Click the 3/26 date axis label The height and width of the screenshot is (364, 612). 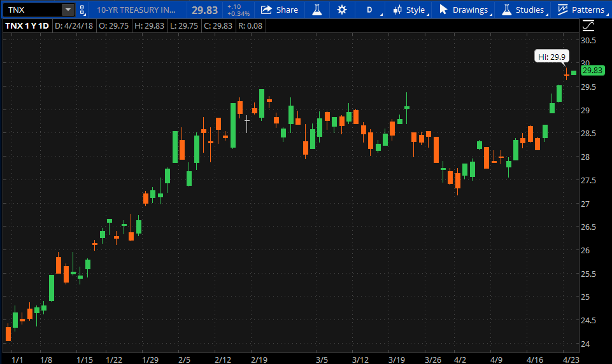432,360
